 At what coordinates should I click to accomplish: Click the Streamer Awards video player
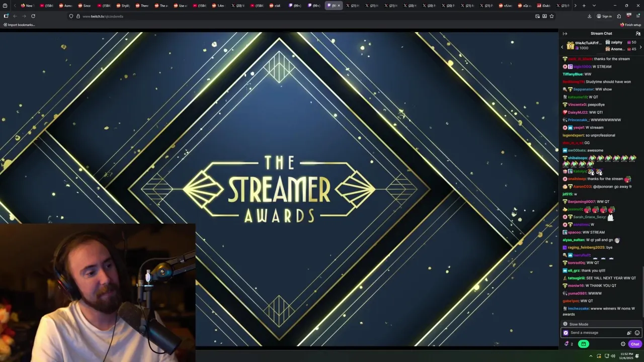(279, 189)
